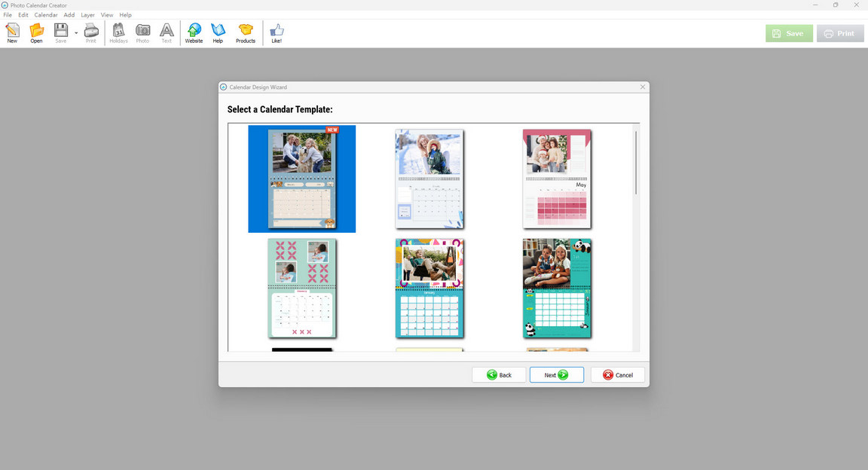Click the New calendar toolbar icon
This screenshot has height=470, width=868.
click(x=12, y=33)
